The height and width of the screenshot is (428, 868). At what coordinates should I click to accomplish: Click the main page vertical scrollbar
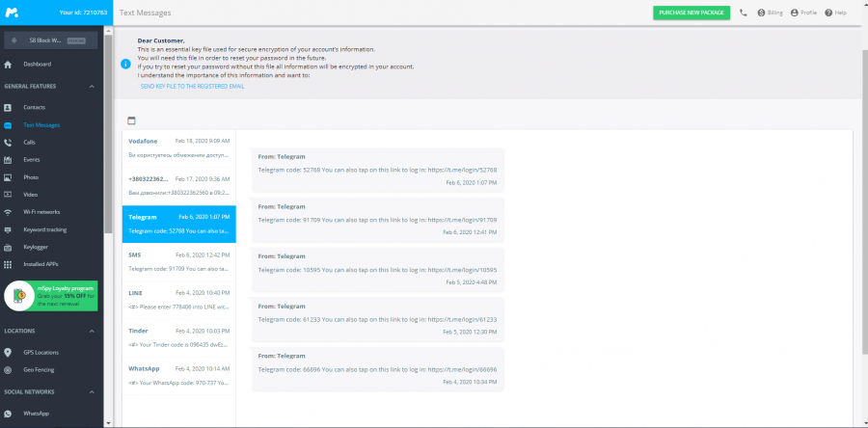coord(865,201)
